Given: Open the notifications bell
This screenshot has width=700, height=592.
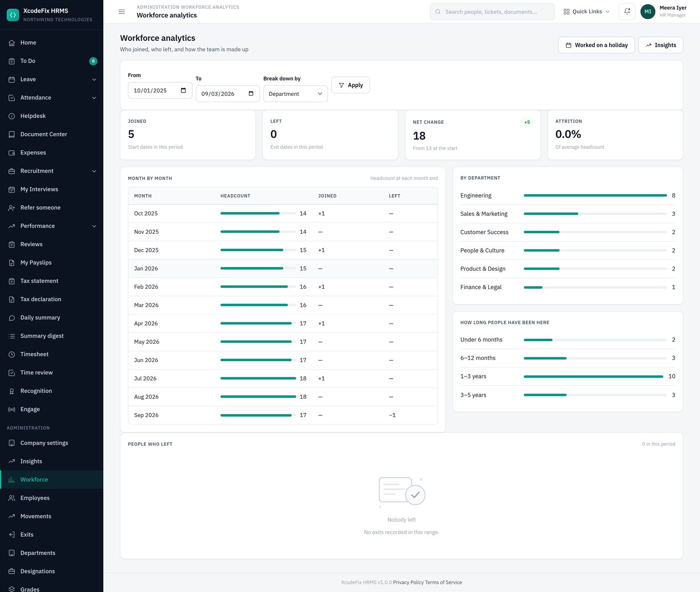Looking at the screenshot, I should pos(627,12).
